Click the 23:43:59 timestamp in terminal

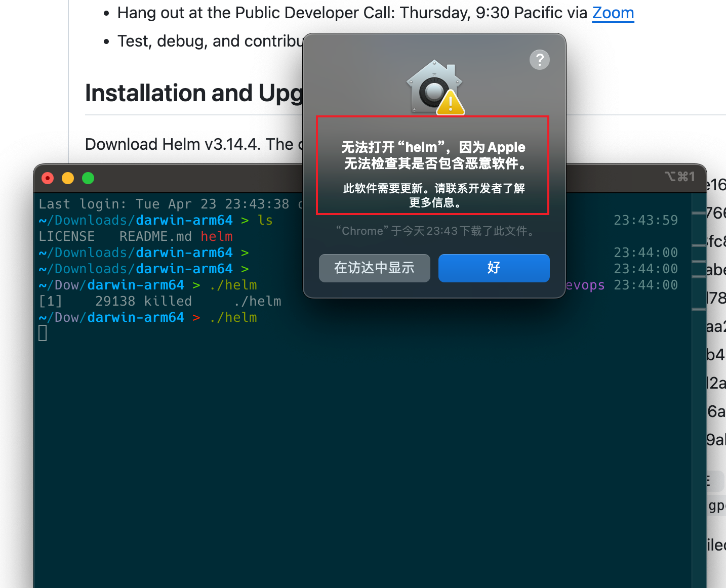coord(646,220)
